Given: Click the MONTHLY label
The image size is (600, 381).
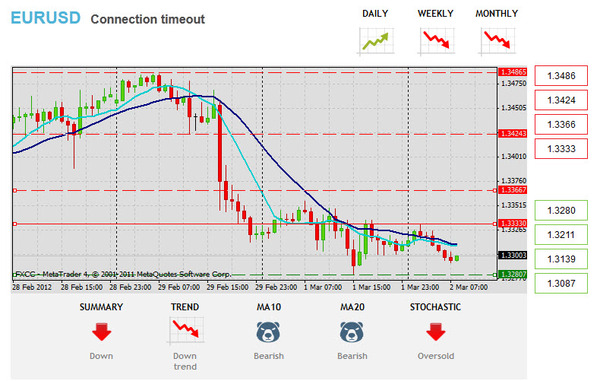Looking at the screenshot, I should pyautogui.click(x=497, y=14).
